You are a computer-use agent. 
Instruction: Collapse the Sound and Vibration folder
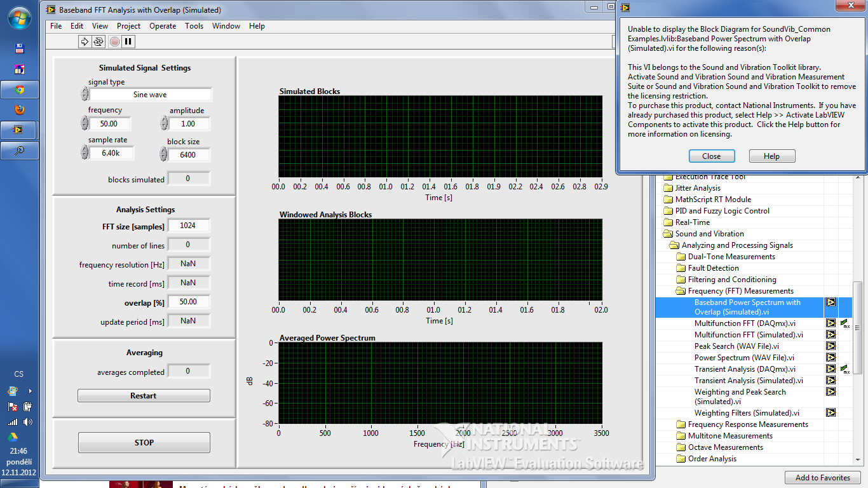668,234
